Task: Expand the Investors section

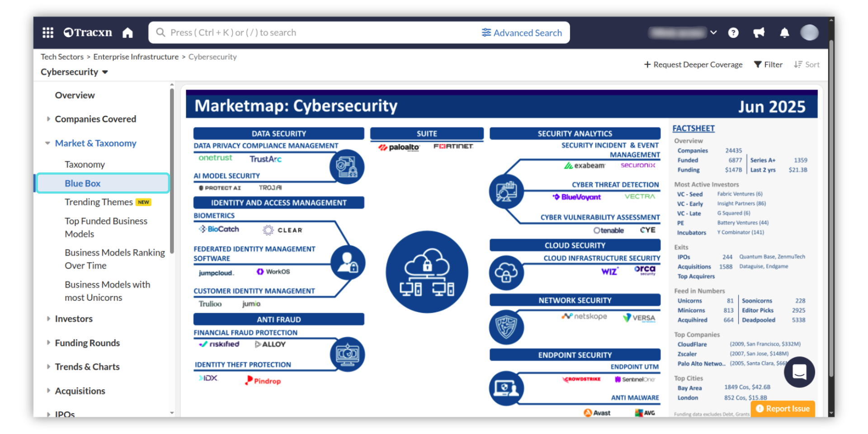Action: 48,319
